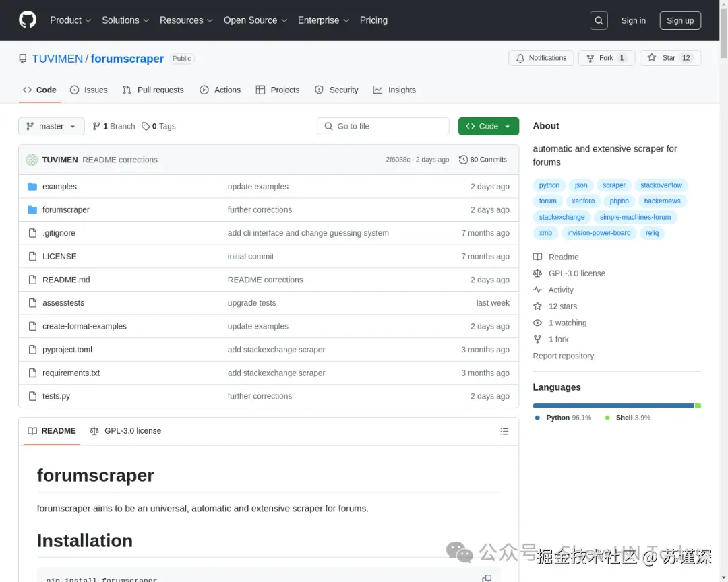This screenshot has width=728, height=582.
Task: Click the python topic tag
Action: tap(549, 185)
